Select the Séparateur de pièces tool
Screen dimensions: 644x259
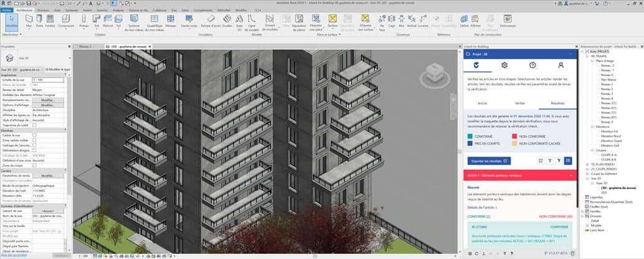click(x=299, y=22)
